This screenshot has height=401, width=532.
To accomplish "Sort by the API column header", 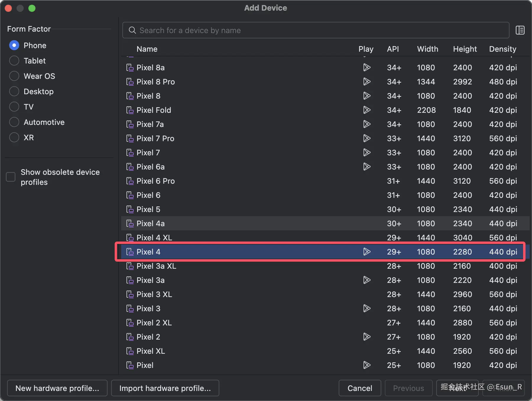I will [393, 49].
